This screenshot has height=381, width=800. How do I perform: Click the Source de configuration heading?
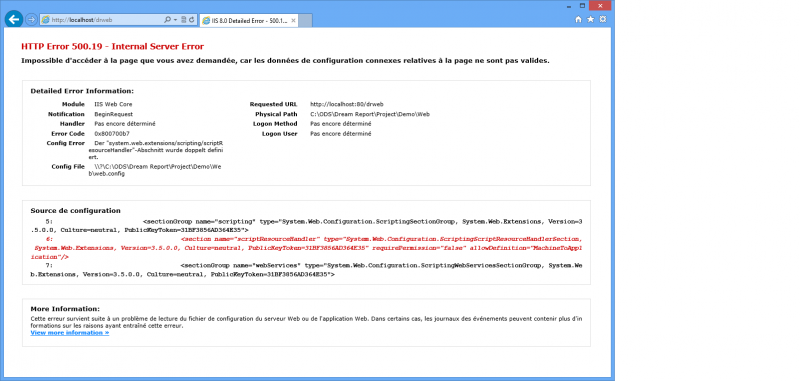[x=76, y=210]
